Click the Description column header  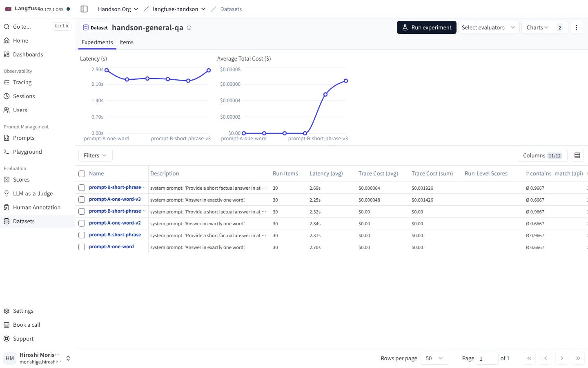165,174
